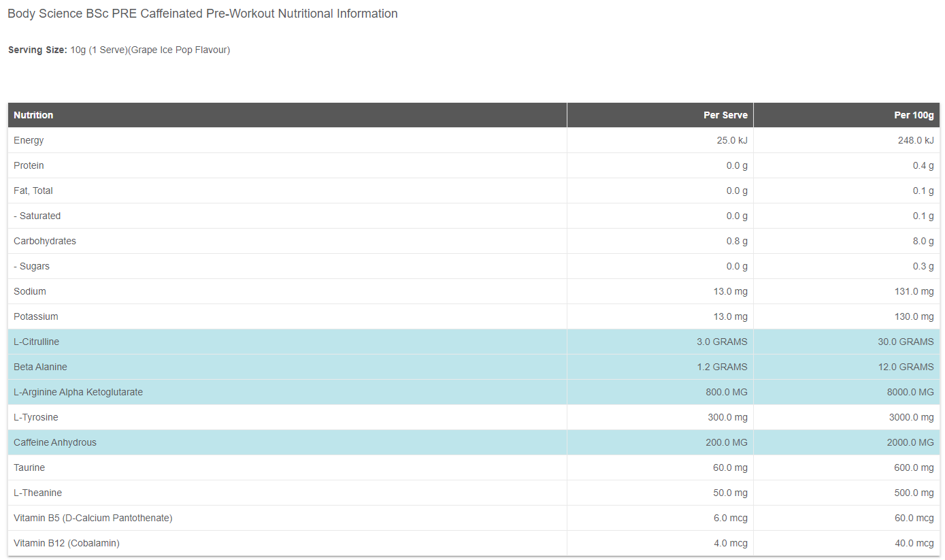Click the '130.0 mg' potassium value
Screen dimensions: 945x560
coord(914,316)
